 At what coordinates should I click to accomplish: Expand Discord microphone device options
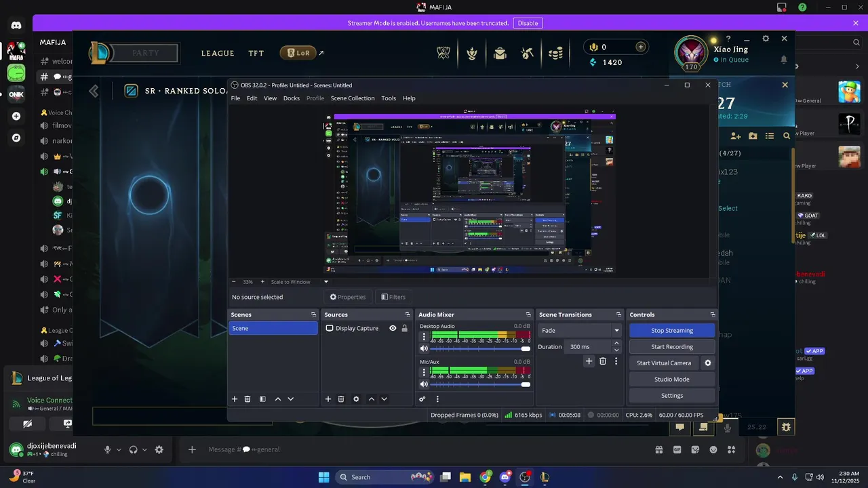(x=119, y=449)
